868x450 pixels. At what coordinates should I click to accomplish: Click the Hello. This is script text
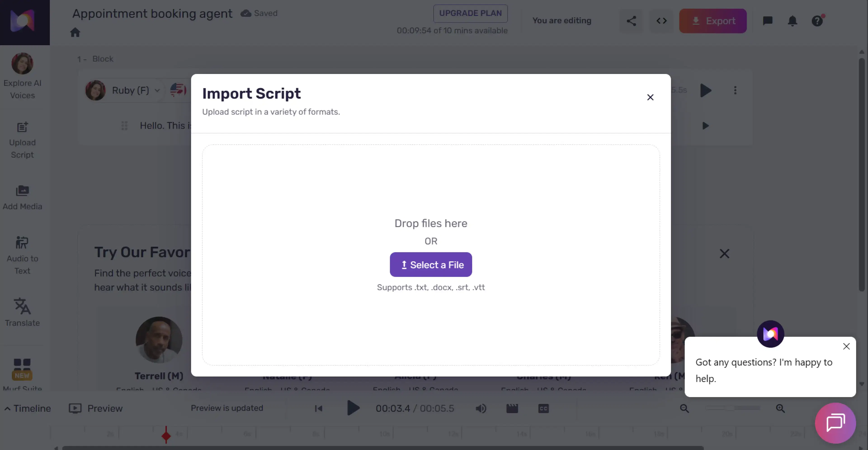[x=166, y=126]
